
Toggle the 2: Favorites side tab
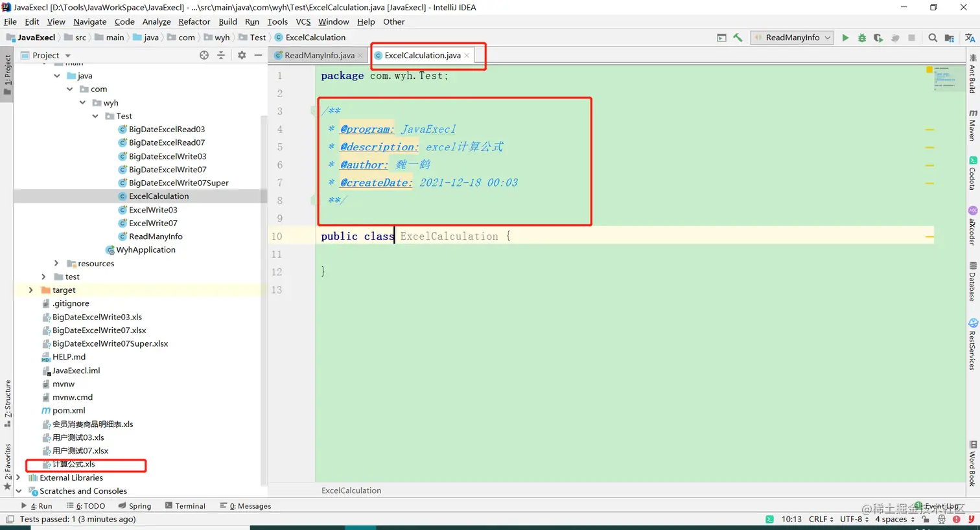click(x=7, y=467)
